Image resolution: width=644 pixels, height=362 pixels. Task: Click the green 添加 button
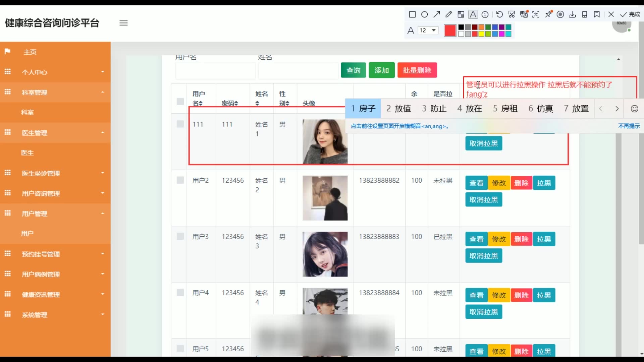[381, 70]
